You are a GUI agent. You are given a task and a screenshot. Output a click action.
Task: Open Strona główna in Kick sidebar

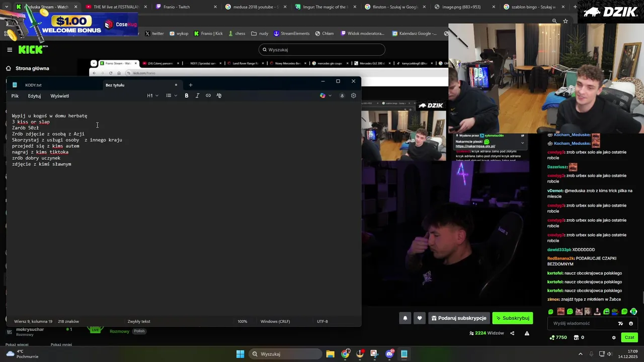point(32,68)
